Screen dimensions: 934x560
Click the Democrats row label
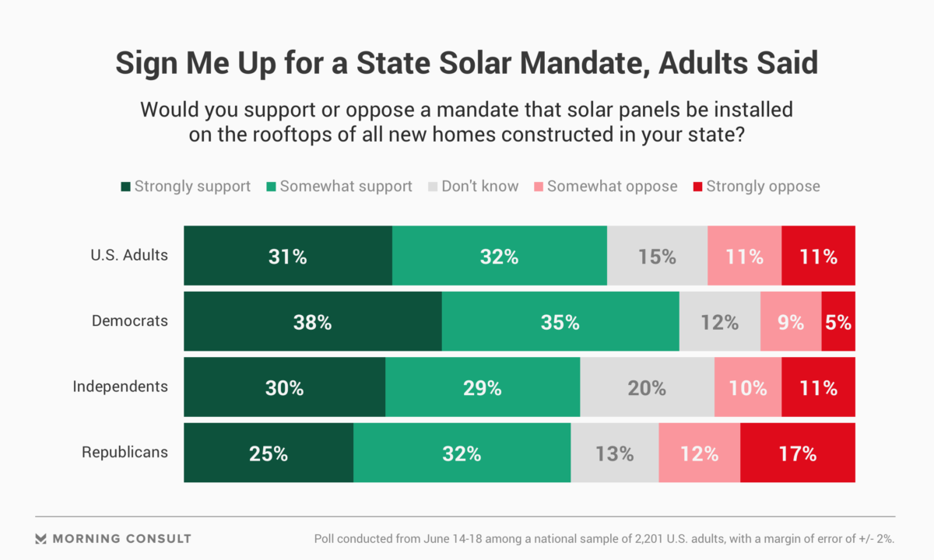129,320
